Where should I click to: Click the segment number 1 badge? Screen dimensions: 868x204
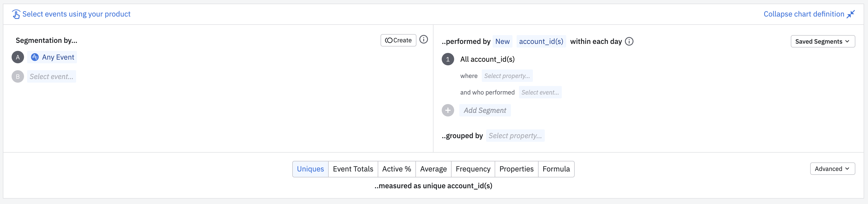(447, 59)
